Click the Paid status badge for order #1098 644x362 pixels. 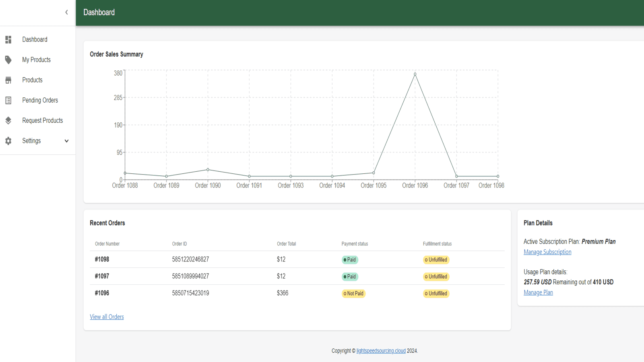pos(349,259)
